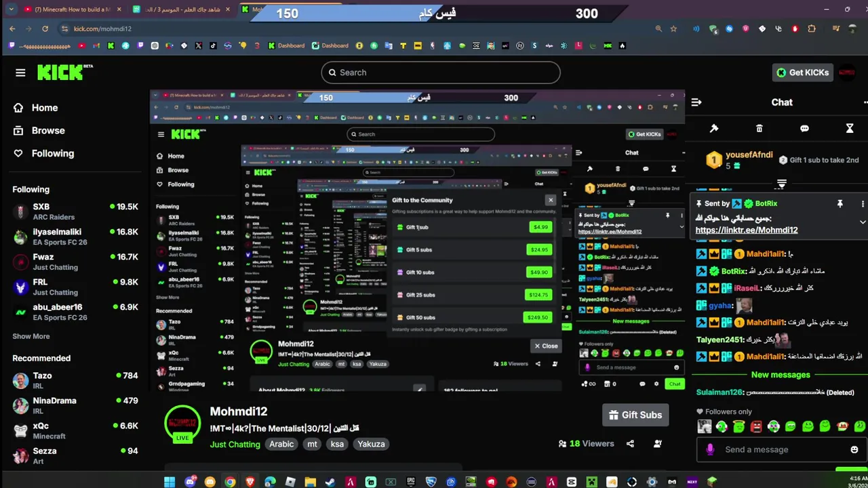Open Sezza recommended channel
Viewport: 868px width, 488px height.
tap(75, 455)
